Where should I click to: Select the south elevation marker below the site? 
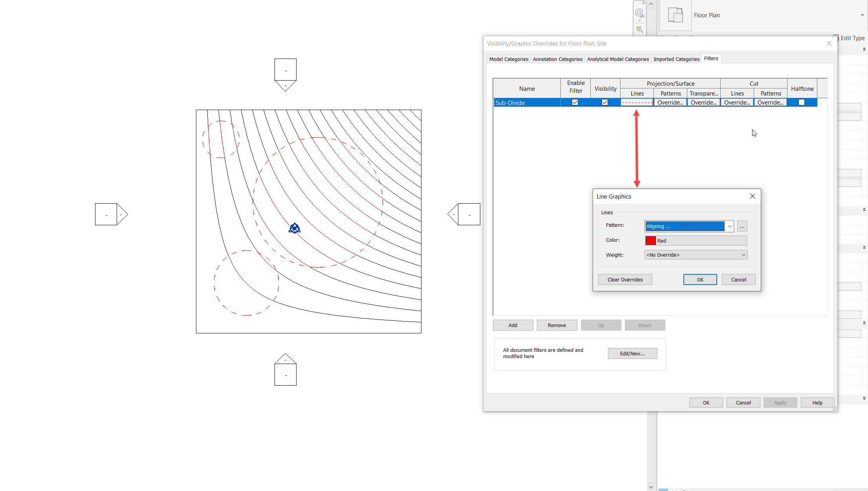click(286, 369)
